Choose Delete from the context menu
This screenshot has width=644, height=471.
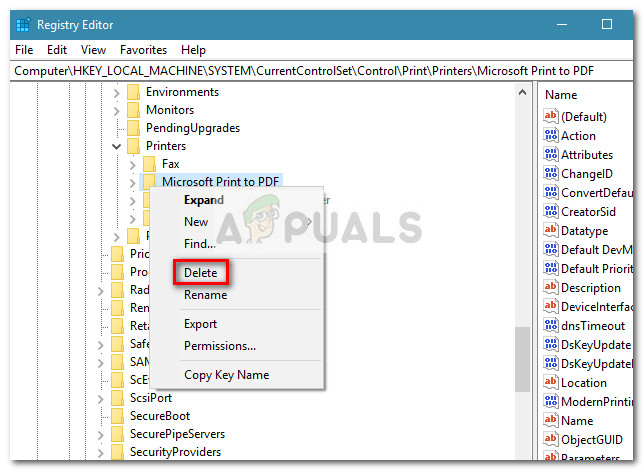200,273
